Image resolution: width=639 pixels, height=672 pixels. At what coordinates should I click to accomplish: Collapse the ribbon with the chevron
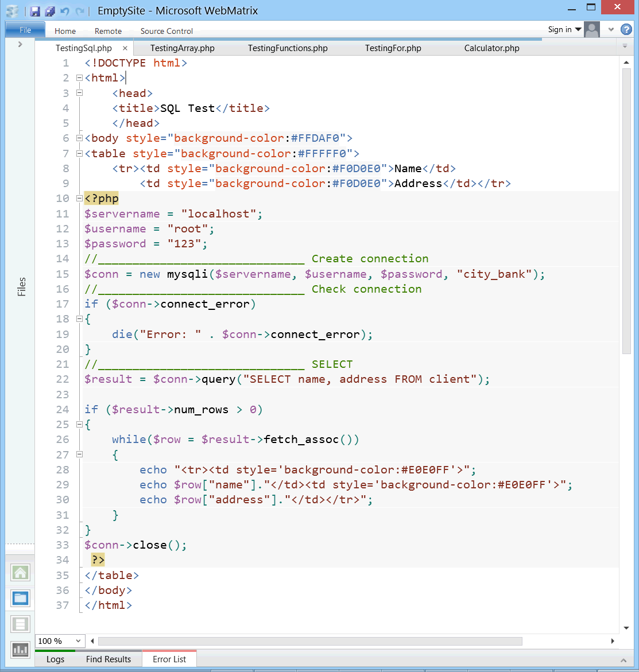coord(611,30)
